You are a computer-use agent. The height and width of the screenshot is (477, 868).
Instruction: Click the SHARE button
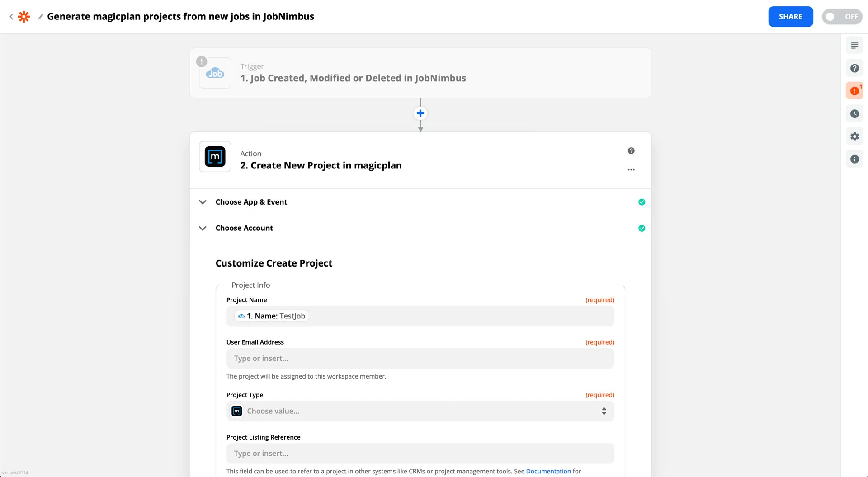point(790,16)
